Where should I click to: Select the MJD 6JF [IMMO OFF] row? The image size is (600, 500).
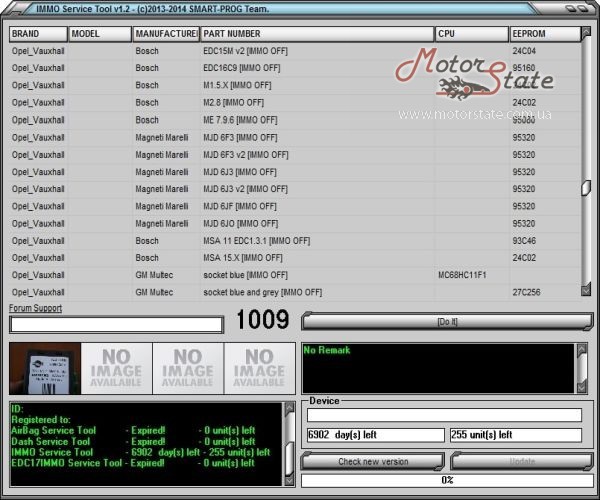294,206
